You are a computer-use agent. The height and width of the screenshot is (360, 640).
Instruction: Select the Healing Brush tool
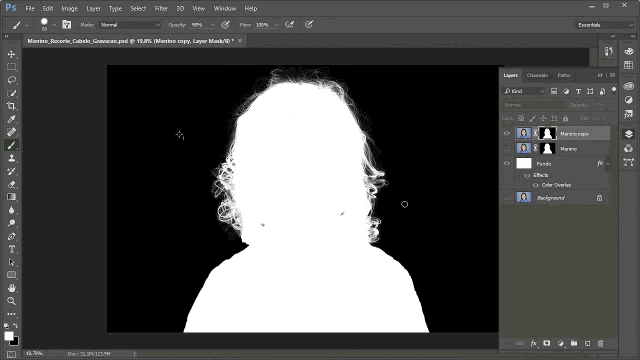click(11, 132)
